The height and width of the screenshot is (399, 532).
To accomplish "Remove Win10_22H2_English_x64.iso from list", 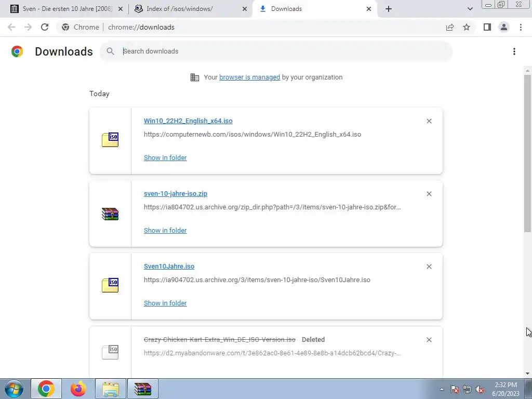I will [429, 121].
